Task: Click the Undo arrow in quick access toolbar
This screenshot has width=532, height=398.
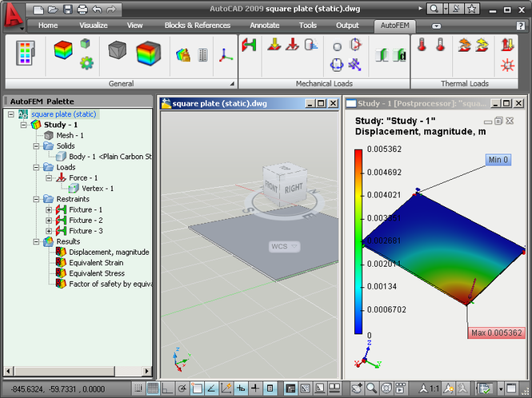Action: pyautogui.click(x=97, y=10)
